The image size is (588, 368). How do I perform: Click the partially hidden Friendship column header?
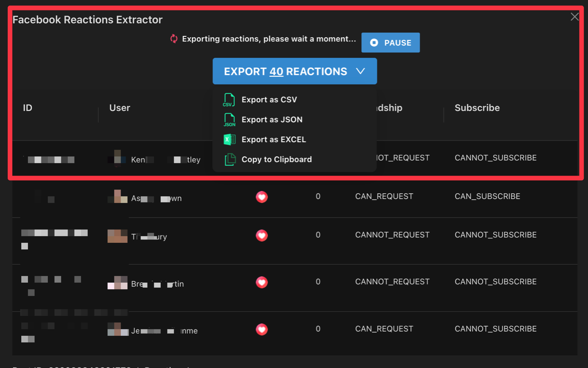(390, 108)
